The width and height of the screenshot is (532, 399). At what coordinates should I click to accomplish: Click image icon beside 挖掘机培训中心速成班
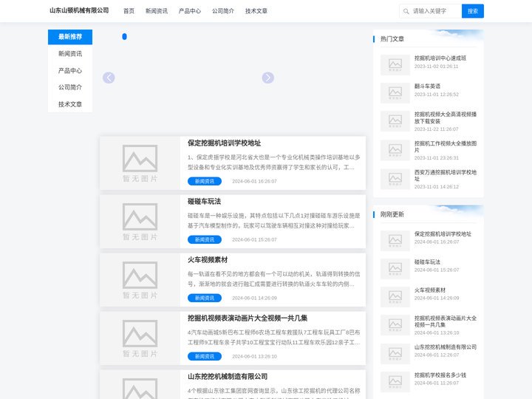pyautogui.click(x=395, y=64)
